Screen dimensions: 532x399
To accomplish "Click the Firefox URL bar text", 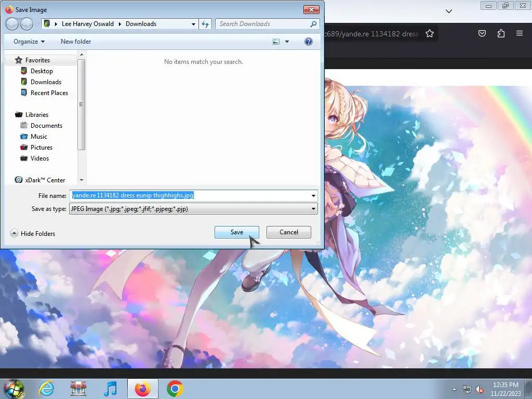I will (371, 34).
